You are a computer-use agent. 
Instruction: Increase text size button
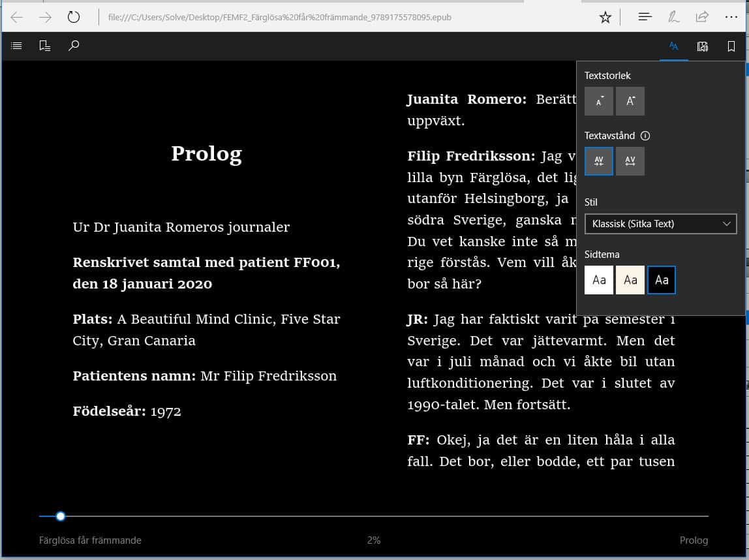pos(630,101)
